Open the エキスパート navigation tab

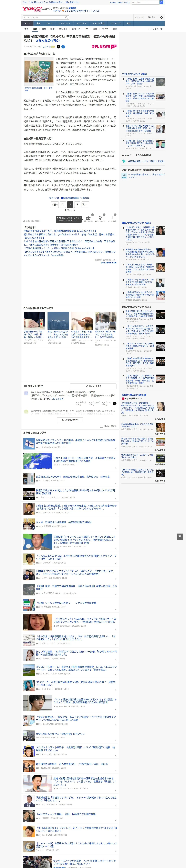coord(64,24)
